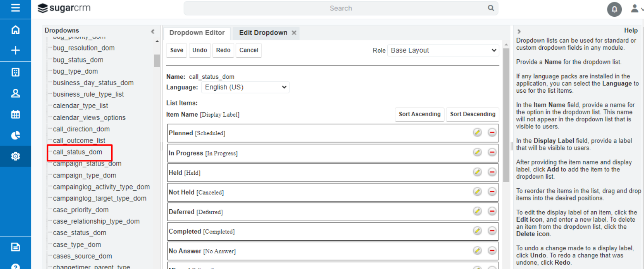644x269 pixels.
Task: Select calendar_views_options
Action: [89, 118]
